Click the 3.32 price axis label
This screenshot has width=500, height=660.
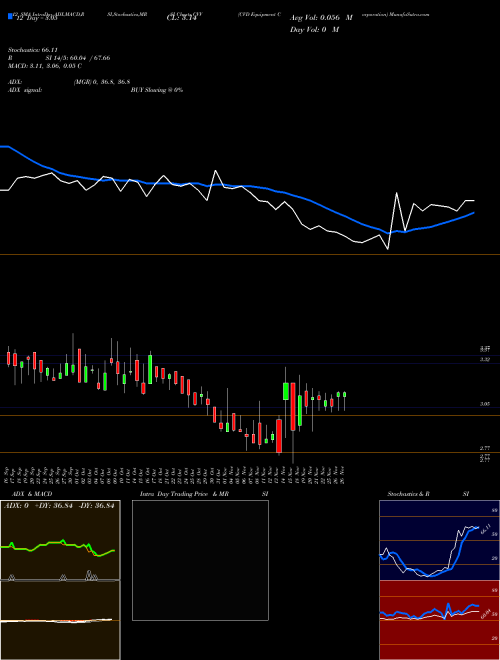click(x=485, y=359)
